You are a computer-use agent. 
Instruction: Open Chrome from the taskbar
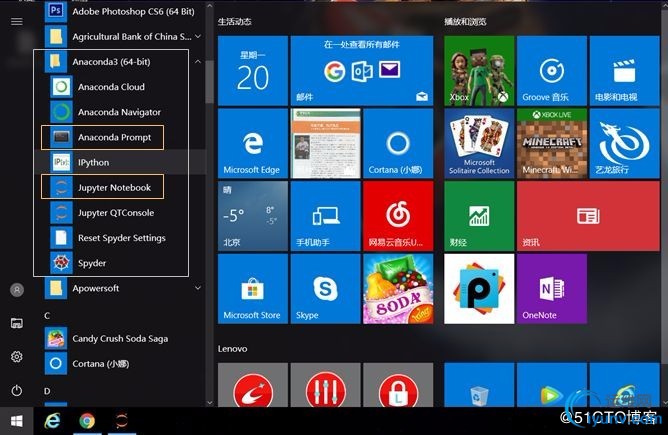[87, 421]
